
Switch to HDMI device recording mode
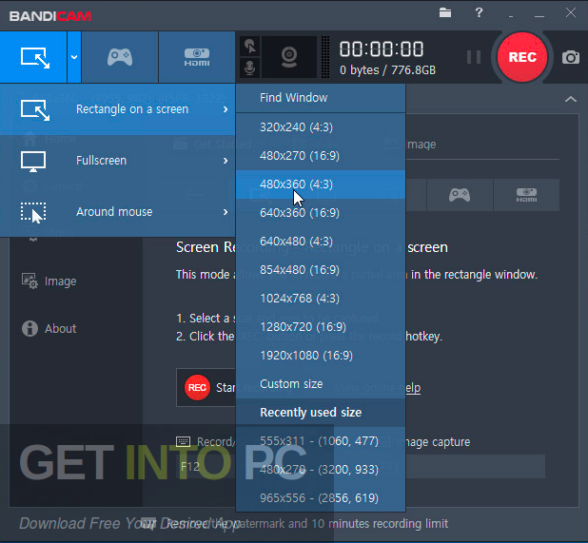tap(196, 57)
